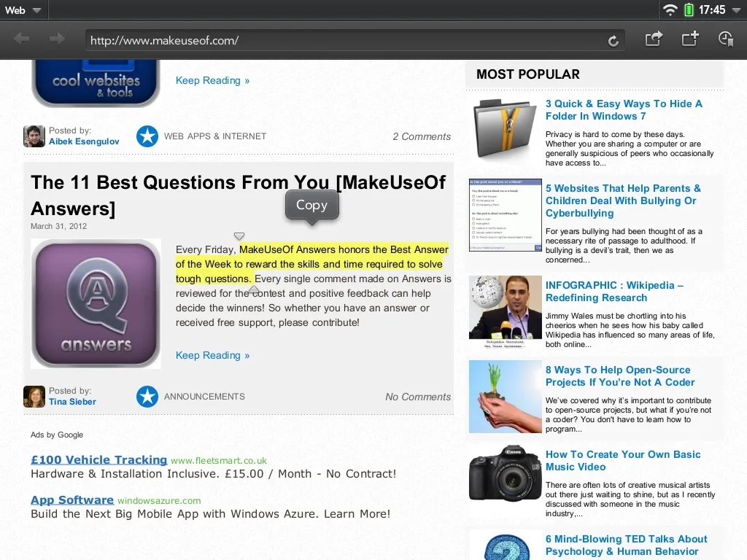Open the £100 Vehicle Tracking ad
Screen dimensions: 747x560
(x=98, y=459)
